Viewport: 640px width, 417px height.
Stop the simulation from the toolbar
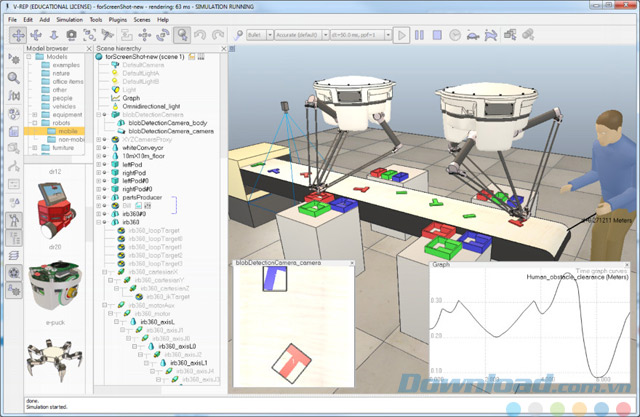[x=435, y=35]
